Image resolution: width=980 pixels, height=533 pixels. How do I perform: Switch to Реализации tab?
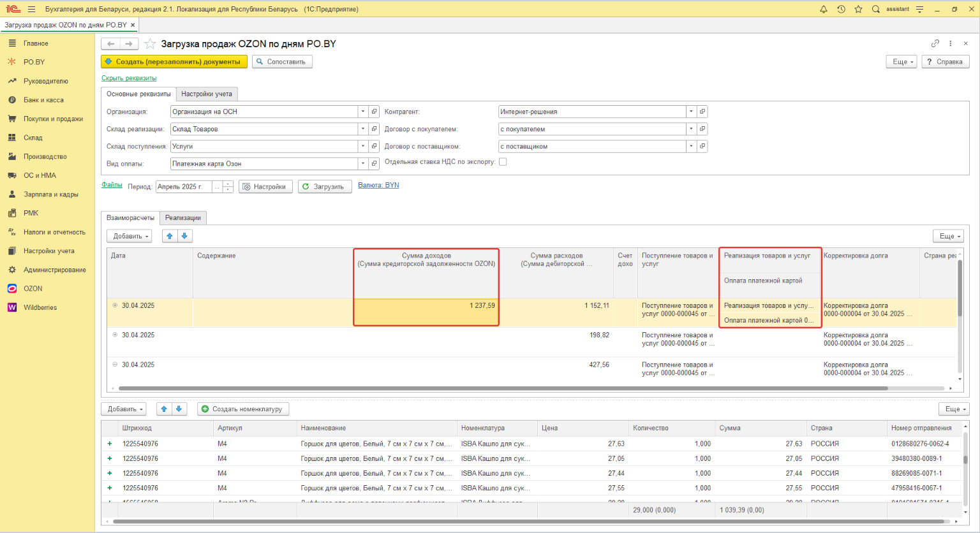point(183,218)
